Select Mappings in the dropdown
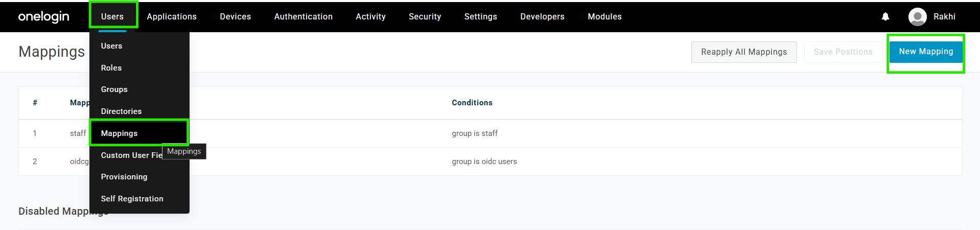The width and height of the screenshot is (980, 230). pyautogui.click(x=139, y=133)
